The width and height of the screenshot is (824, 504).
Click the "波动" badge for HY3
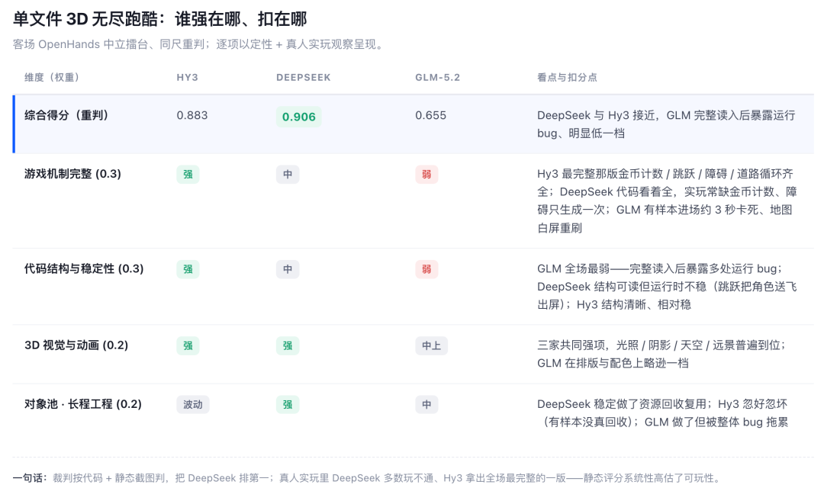click(x=193, y=405)
